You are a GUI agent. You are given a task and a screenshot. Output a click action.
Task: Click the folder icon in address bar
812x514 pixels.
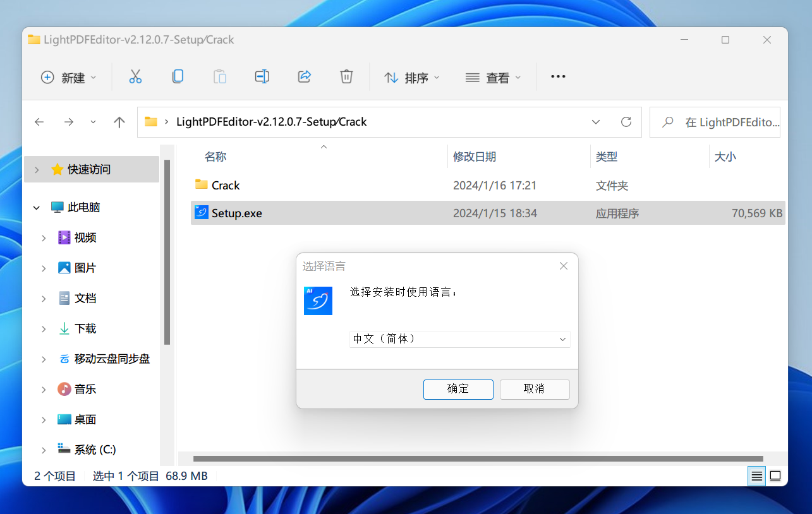click(150, 122)
